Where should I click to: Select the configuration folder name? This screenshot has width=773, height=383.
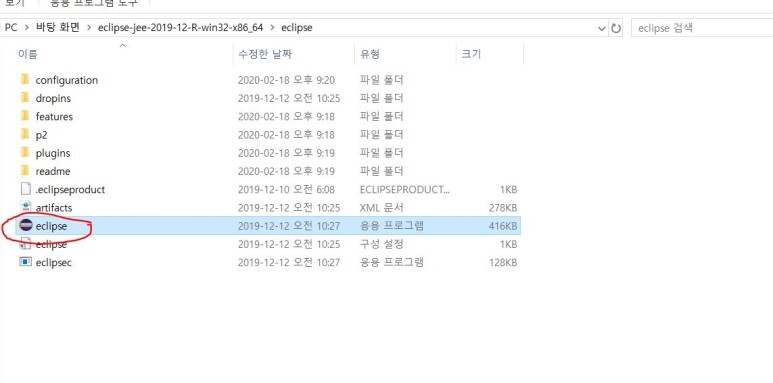pos(67,80)
